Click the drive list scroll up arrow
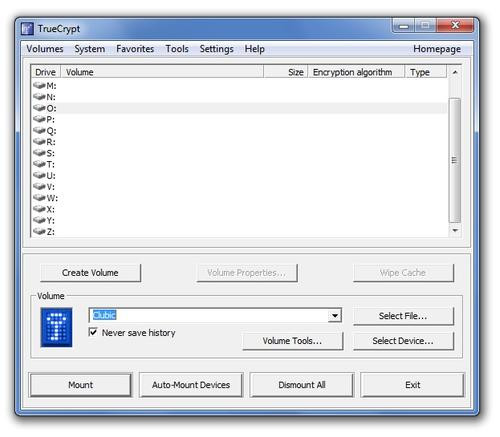500x437 pixels. pyautogui.click(x=455, y=72)
